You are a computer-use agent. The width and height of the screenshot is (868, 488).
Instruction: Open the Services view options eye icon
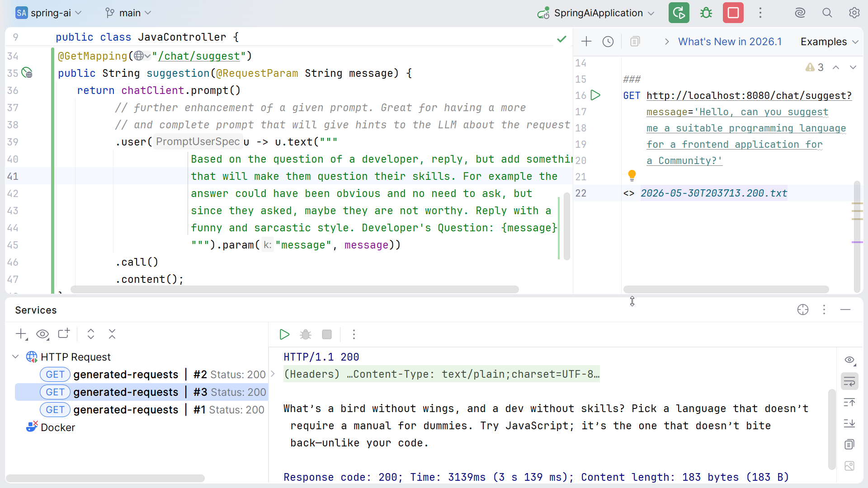coord(42,334)
